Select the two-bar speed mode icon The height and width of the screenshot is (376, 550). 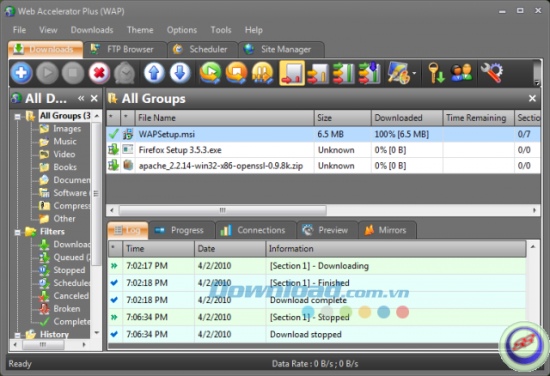pyautogui.click(x=318, y=73)
